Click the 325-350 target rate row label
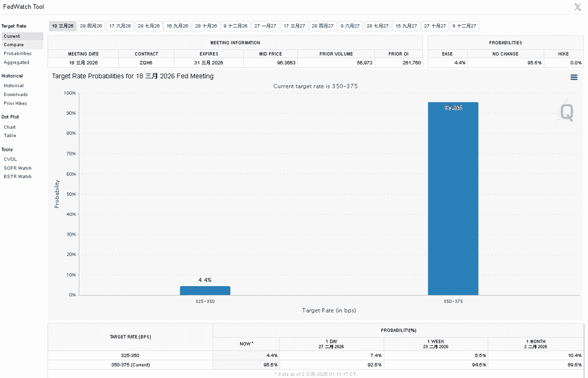Screen dimensions: 588x378 pos(130,355)
